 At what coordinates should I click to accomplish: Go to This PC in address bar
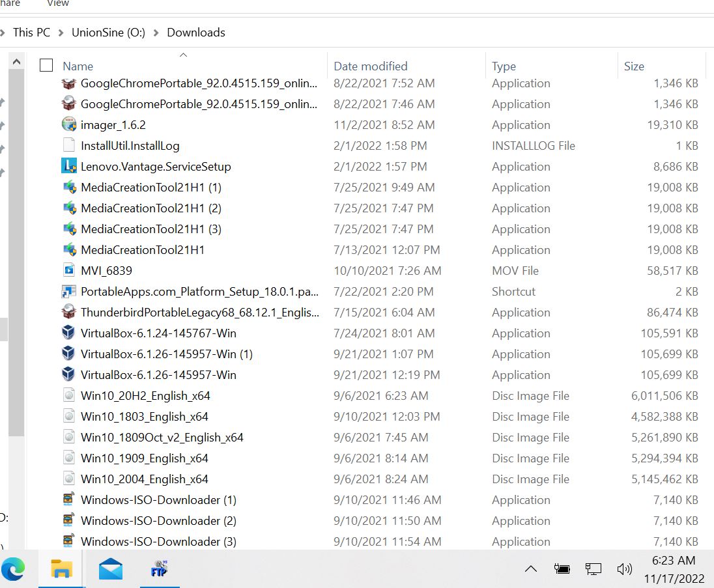point(31,33)
